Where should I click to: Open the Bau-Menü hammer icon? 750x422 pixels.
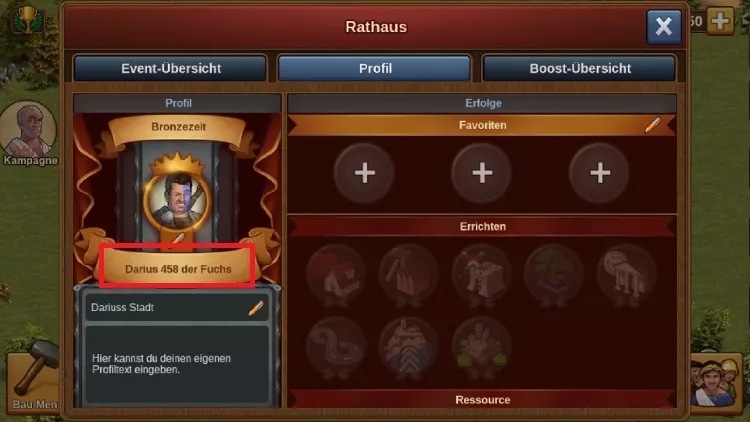click(33, 376)
